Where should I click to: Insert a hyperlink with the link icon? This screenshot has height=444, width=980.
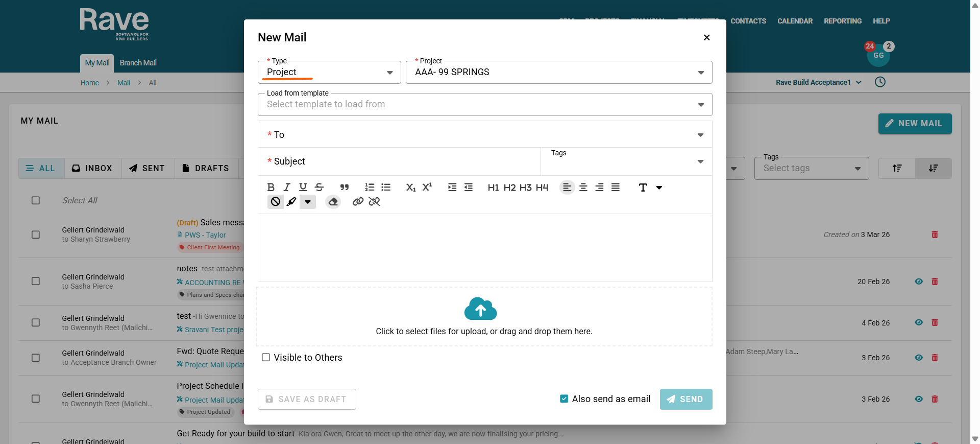tap(358, 202)
